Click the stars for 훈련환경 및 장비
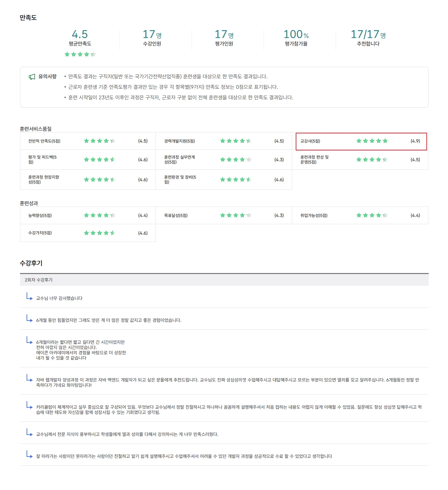The image size is (448, 490). [236, 180]
